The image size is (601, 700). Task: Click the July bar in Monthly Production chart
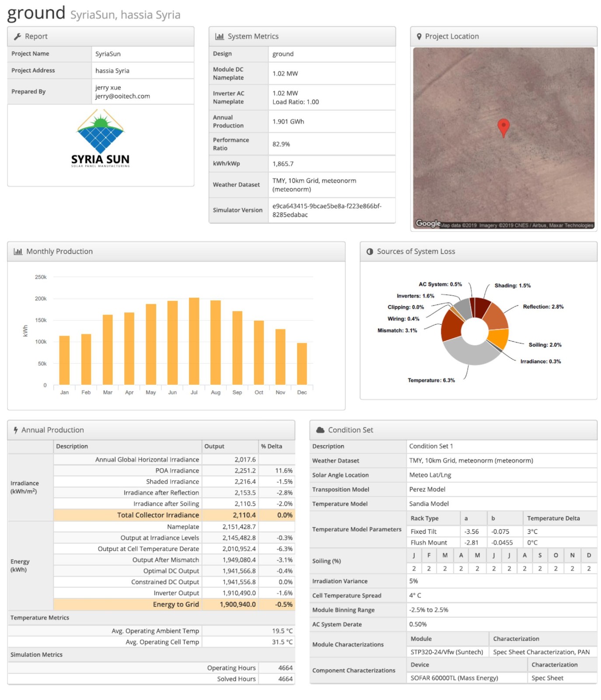[194, 341]
